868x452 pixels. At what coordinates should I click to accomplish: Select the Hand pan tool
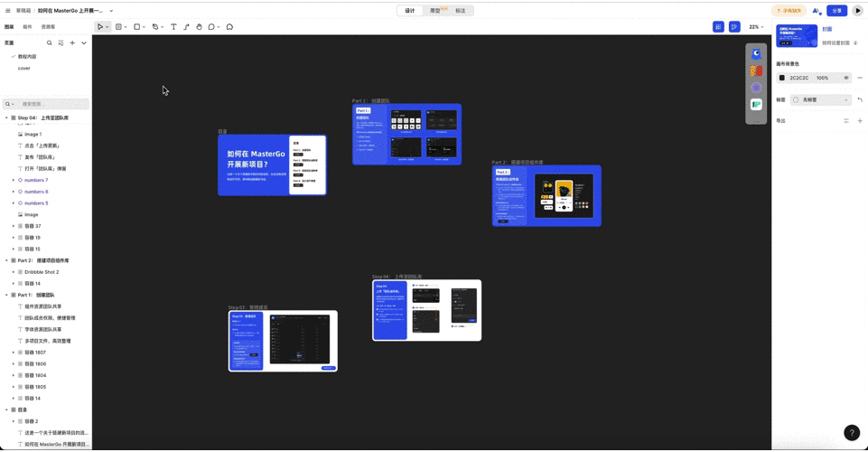pyautogui.click(x=199, y=26)
